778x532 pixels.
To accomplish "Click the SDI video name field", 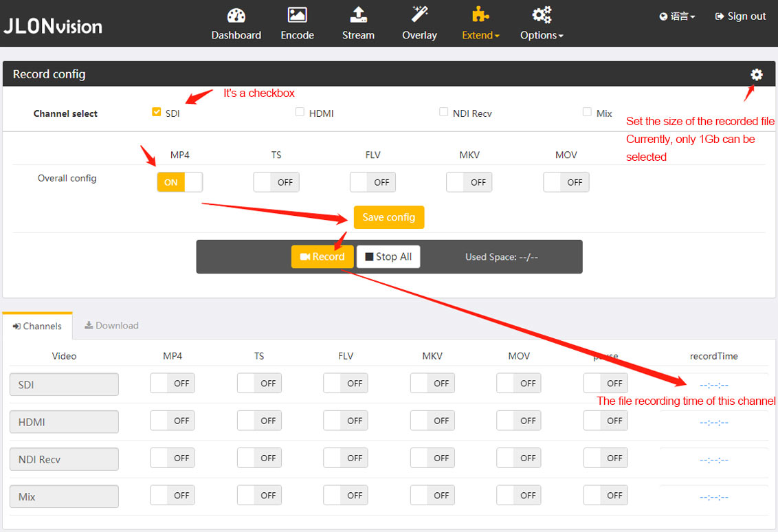I will point(64,385).
